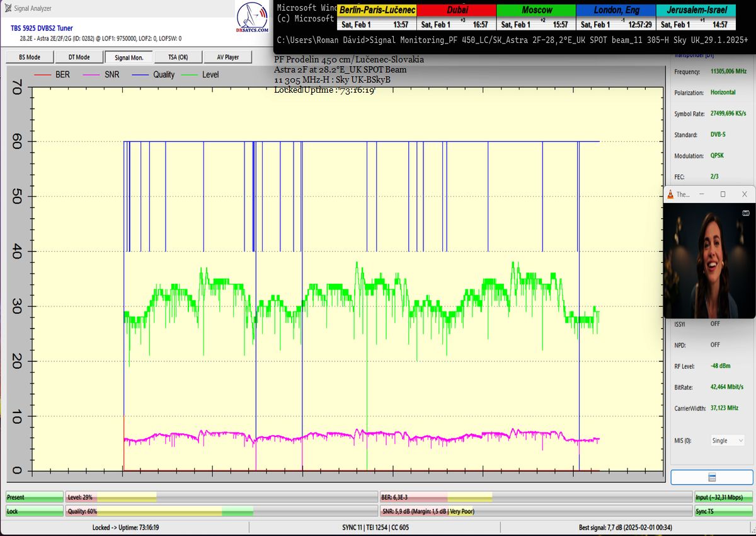Maximize the VLC player window
The width and height of the screenshot is (756, 536).
pos(723,194)
